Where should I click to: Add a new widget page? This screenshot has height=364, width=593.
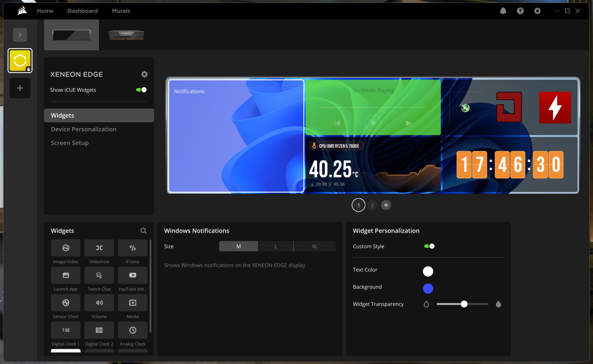click(x=386, y=205)
